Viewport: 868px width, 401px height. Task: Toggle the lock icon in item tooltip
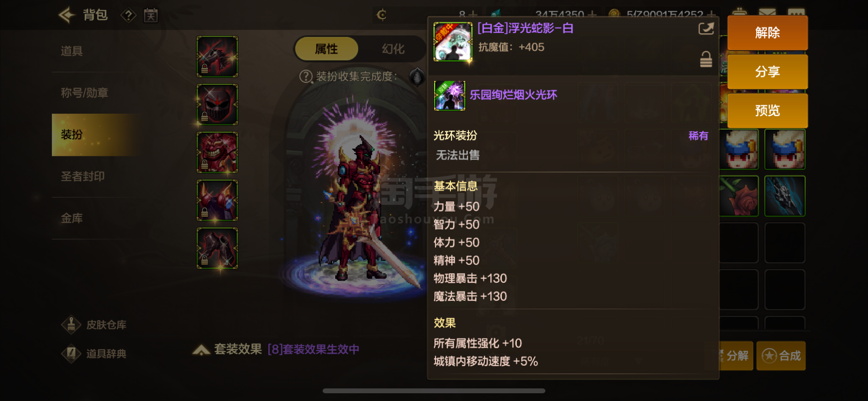coord(706,59)
